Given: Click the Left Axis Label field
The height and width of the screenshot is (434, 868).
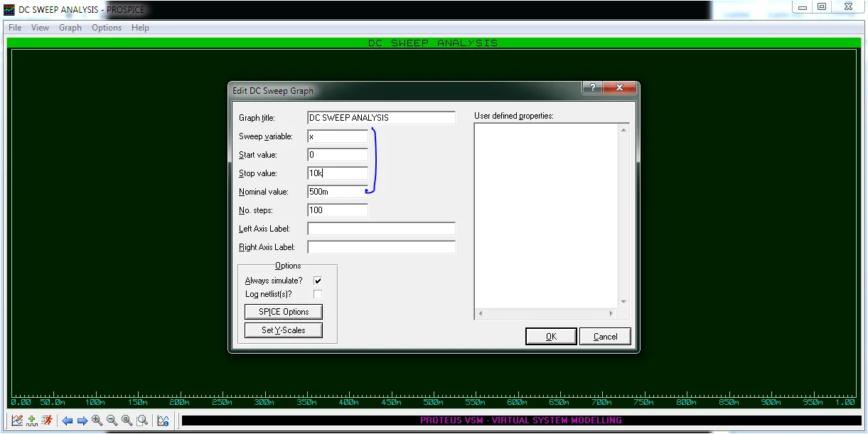Looking at the screenshot, I should click(381, 229).
